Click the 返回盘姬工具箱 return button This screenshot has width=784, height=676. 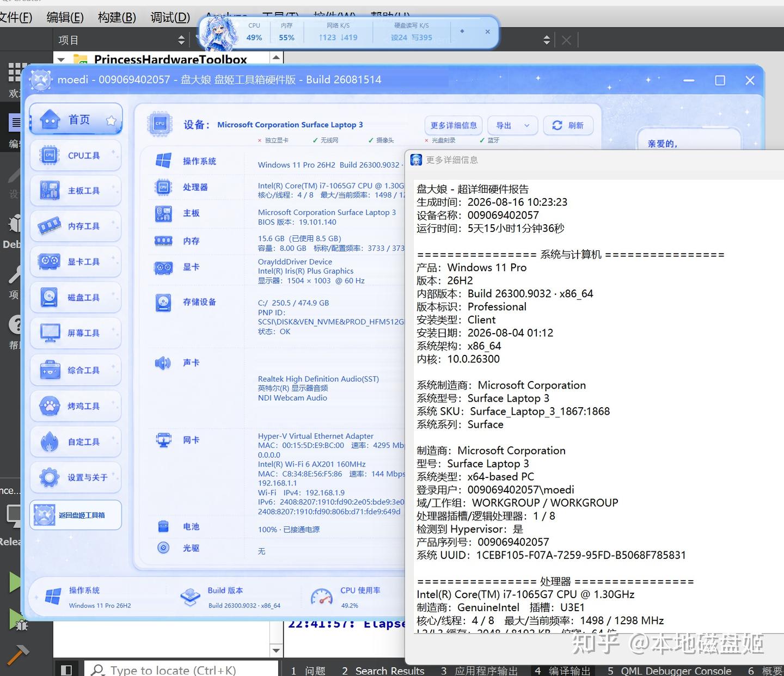[76, 515]
